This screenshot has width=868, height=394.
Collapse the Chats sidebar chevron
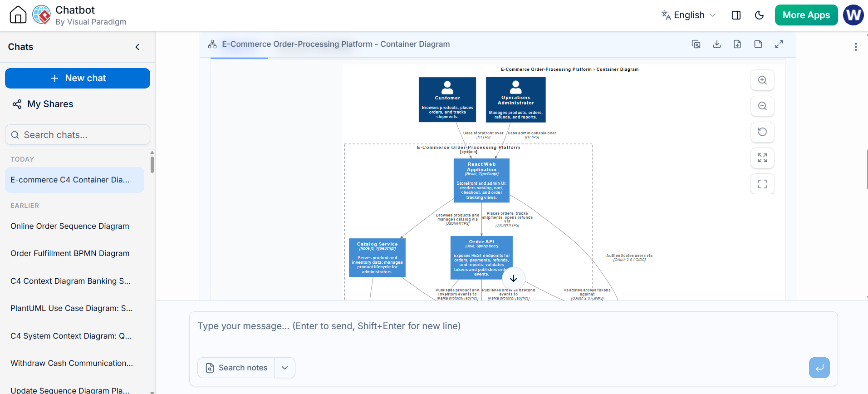pyautogui.click(x=137, y=47)
